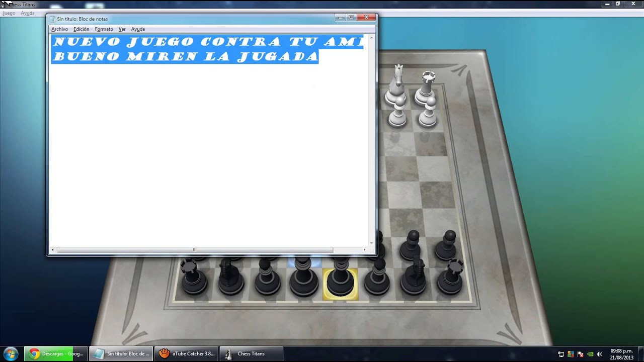Click the NVIDIA tray icon

coord(590,354)
